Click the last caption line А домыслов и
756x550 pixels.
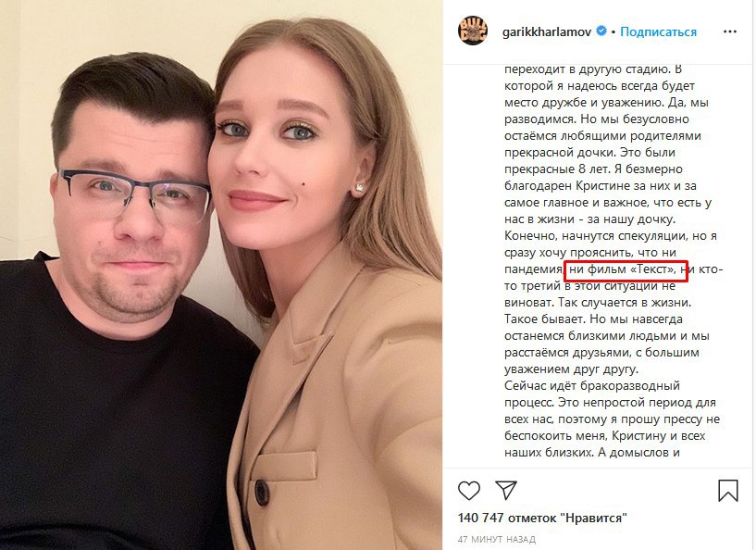tap(592, 453)
